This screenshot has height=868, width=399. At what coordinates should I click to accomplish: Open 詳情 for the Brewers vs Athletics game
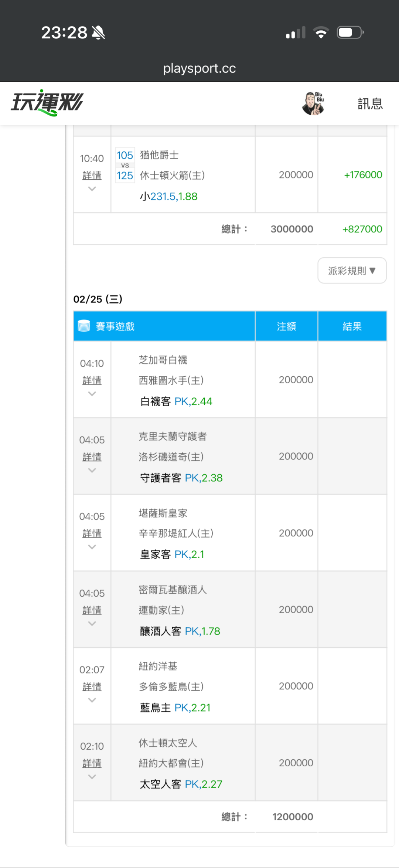[x=92, y=610]
